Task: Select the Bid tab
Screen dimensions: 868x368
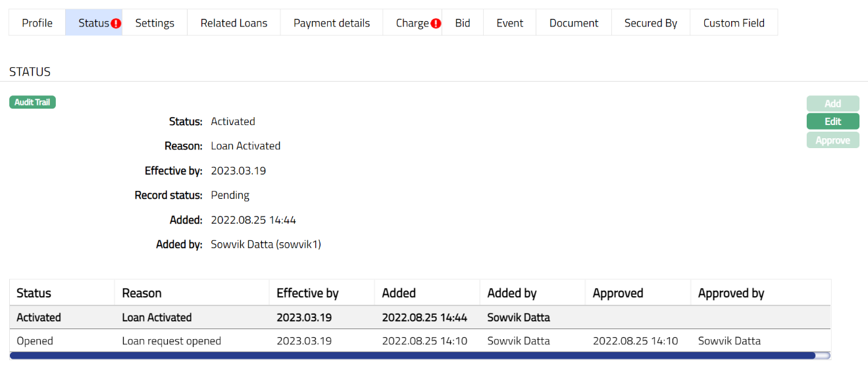Action: point(463,23)
